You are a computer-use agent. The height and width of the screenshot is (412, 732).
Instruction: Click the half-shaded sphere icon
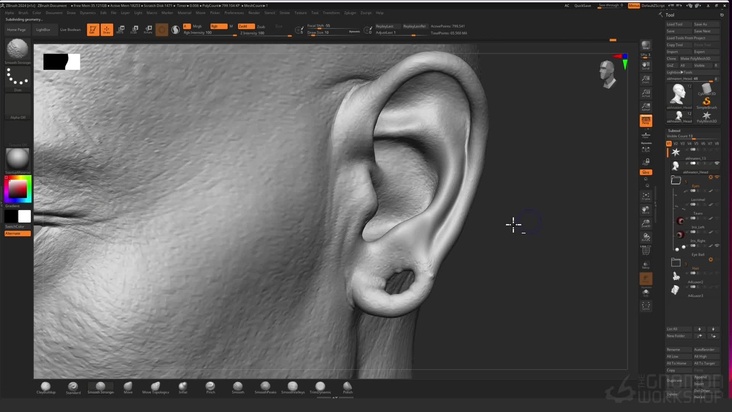coord(176,30)
